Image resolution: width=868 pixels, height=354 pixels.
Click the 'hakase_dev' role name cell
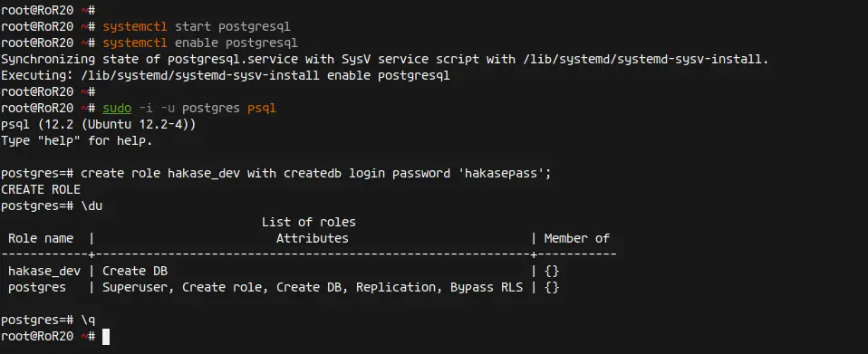(44, 271)
